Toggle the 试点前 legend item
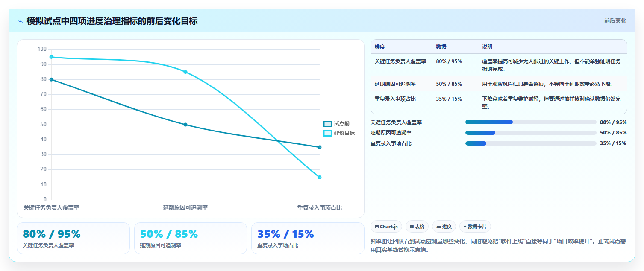 [x=337, y=124]
